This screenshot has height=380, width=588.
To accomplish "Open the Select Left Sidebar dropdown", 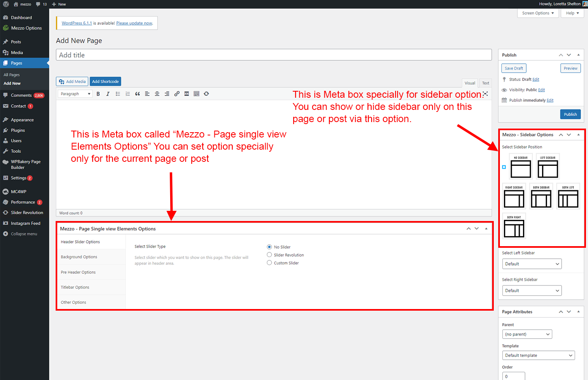I will [532, 264].
